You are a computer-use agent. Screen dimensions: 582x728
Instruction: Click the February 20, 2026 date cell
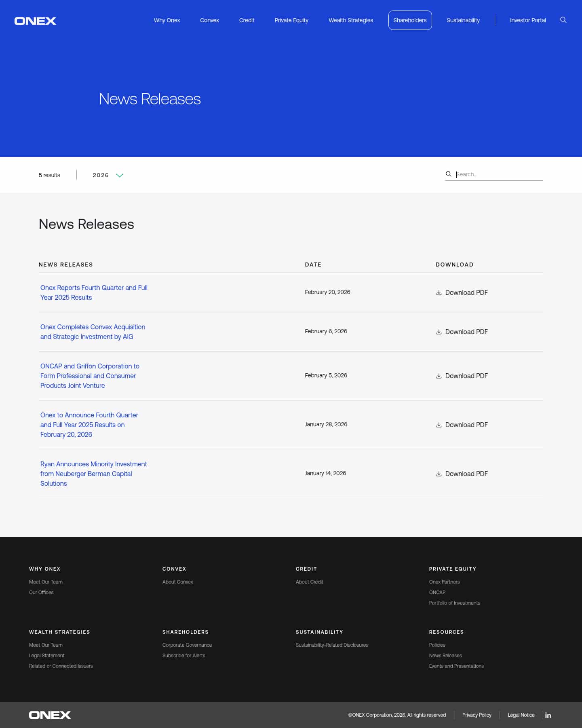click(x=327, y=292)
